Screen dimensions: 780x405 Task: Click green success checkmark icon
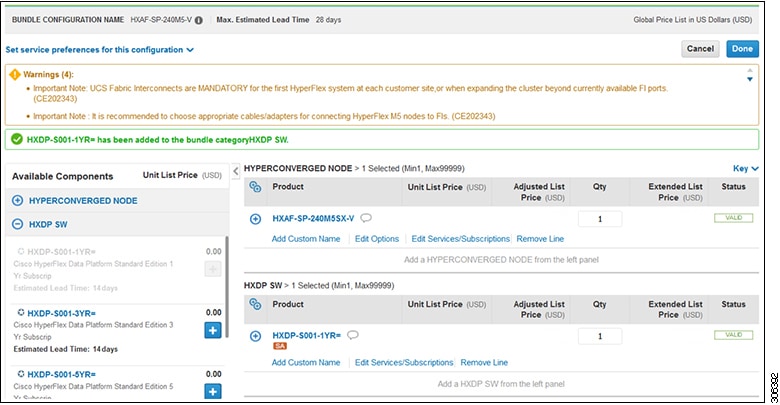click(17, 139)
